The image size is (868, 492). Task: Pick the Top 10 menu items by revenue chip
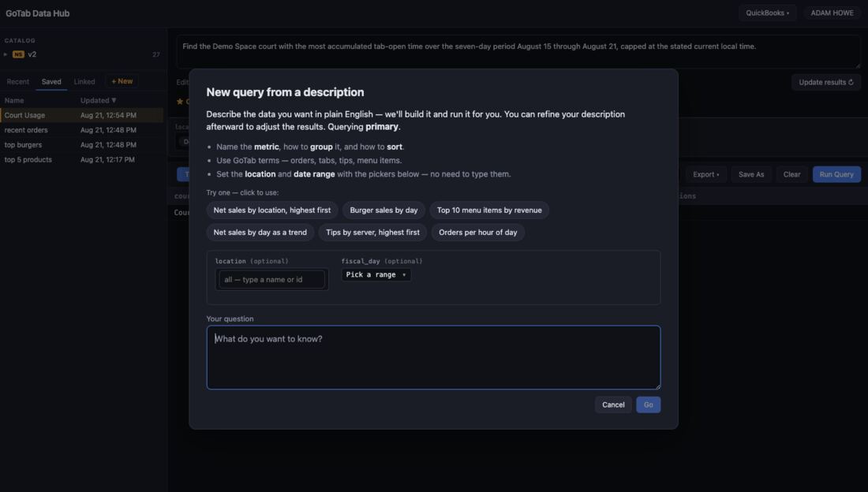point(488,211)
